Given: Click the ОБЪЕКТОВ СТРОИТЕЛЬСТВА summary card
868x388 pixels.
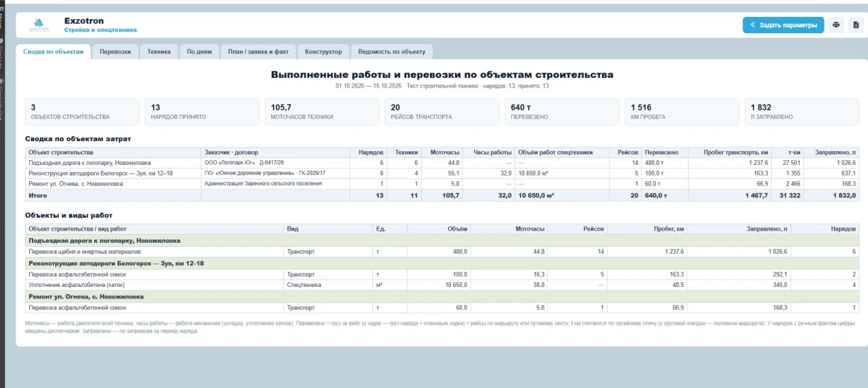Looking at the screenshot, I should 82,112.
